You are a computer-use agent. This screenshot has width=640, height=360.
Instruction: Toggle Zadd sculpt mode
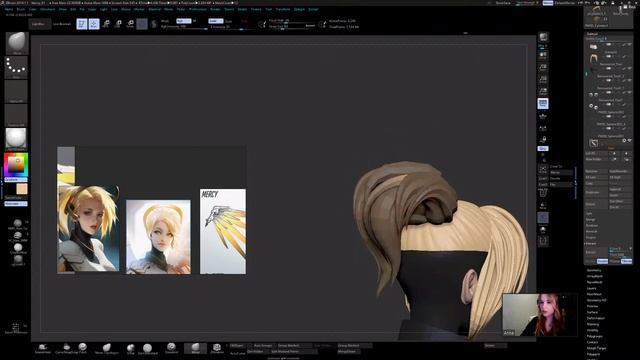click(x=216, y=21)
